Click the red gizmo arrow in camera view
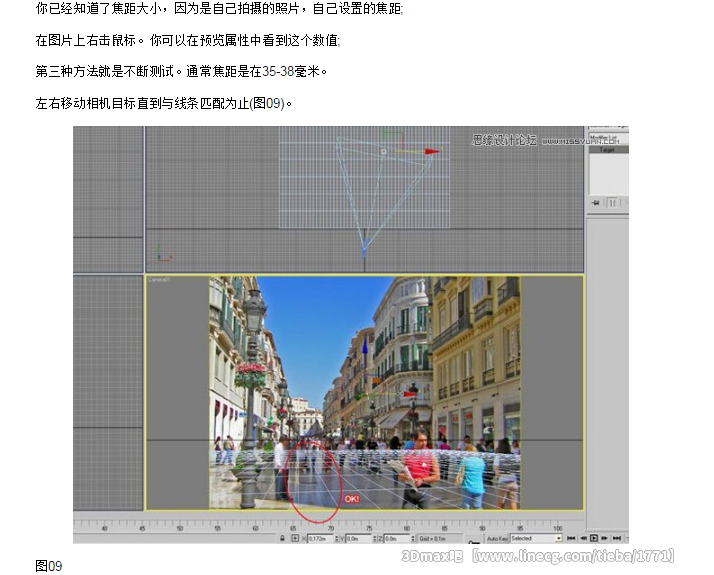Viewport: 714px width, 575px height. point(410,394)
